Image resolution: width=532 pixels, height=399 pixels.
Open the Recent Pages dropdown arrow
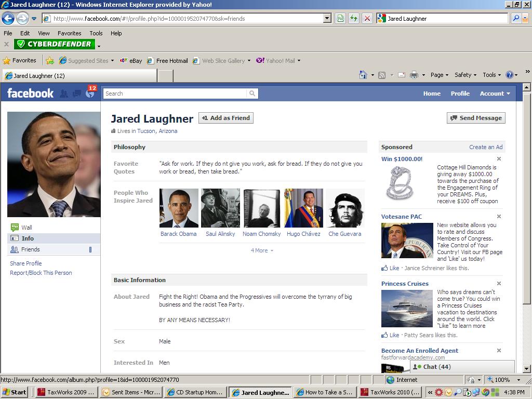[x=34, y=19]
